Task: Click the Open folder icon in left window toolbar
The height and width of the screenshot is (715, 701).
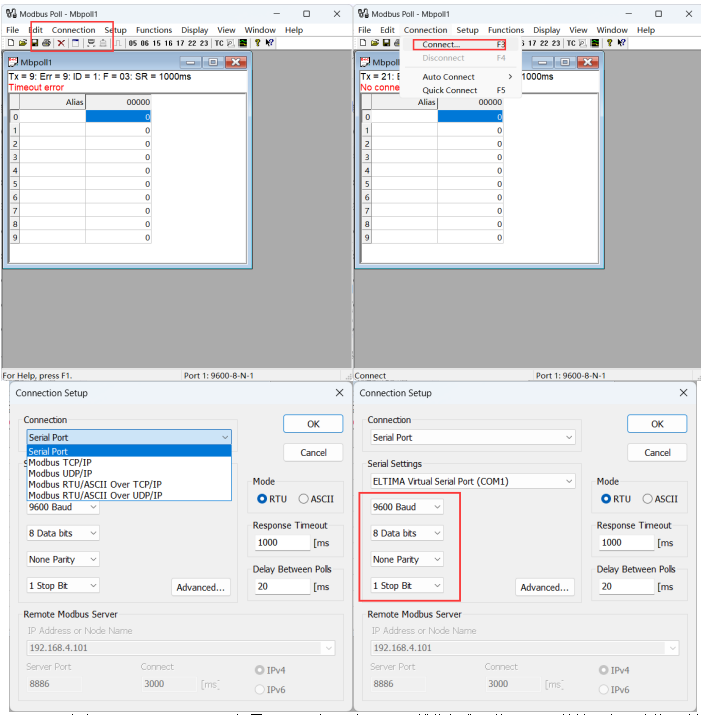Action: point(22,44)
